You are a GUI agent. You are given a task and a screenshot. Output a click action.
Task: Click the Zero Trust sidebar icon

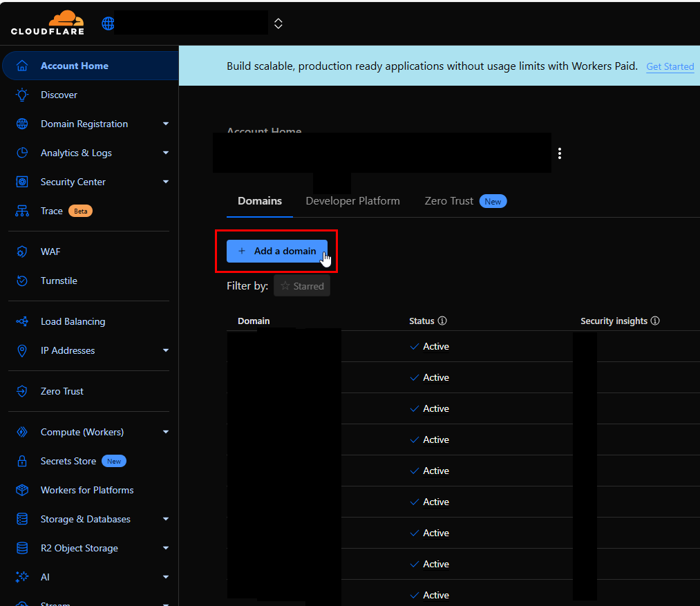[x=22, y=391]
